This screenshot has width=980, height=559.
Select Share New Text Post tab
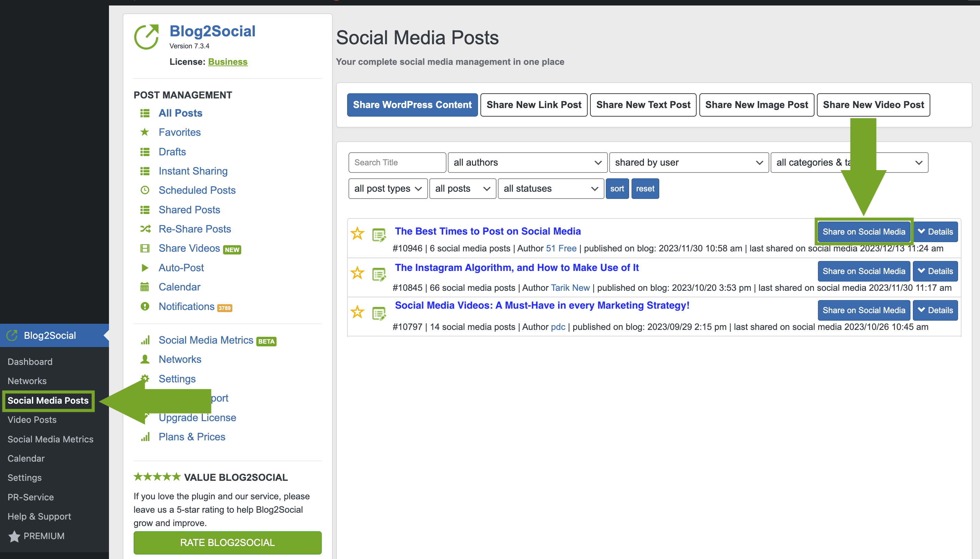click(x=643, y=105)
